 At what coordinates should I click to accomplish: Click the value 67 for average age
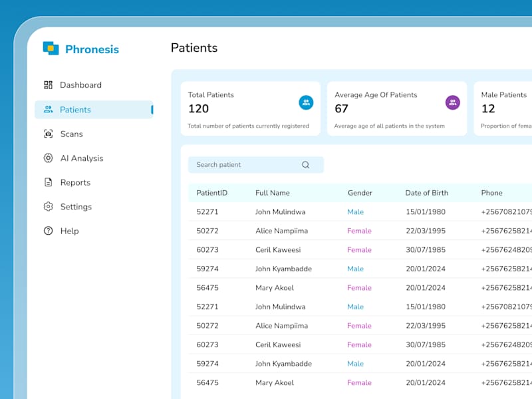pos(341,108)
